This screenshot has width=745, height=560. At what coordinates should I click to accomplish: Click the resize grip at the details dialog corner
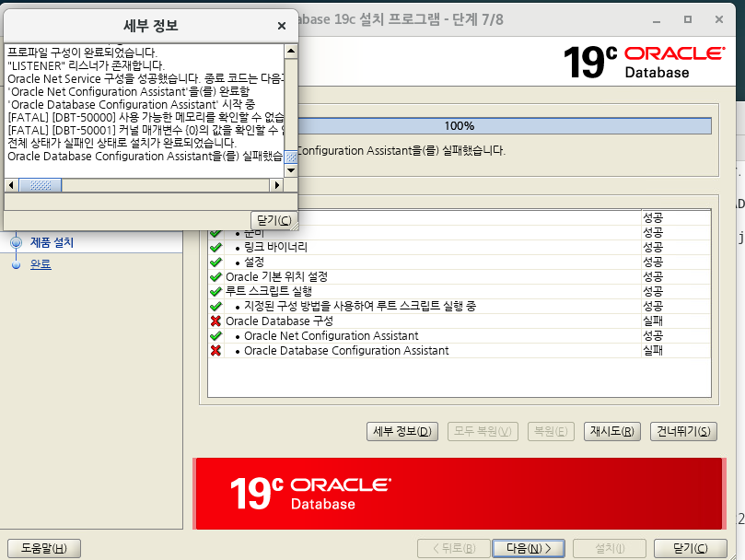pos(294,227)
